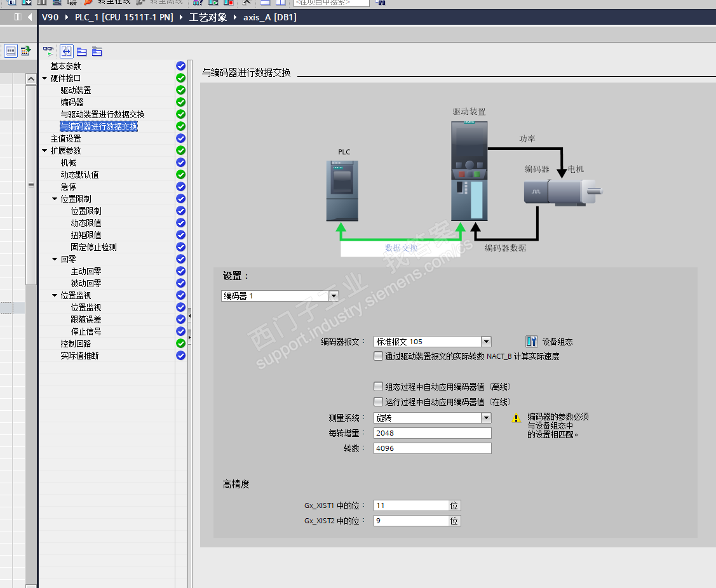Click the navigation tree scroll-up arrow
This screenshot has height=588, width=716.
[x=31, y=79]
